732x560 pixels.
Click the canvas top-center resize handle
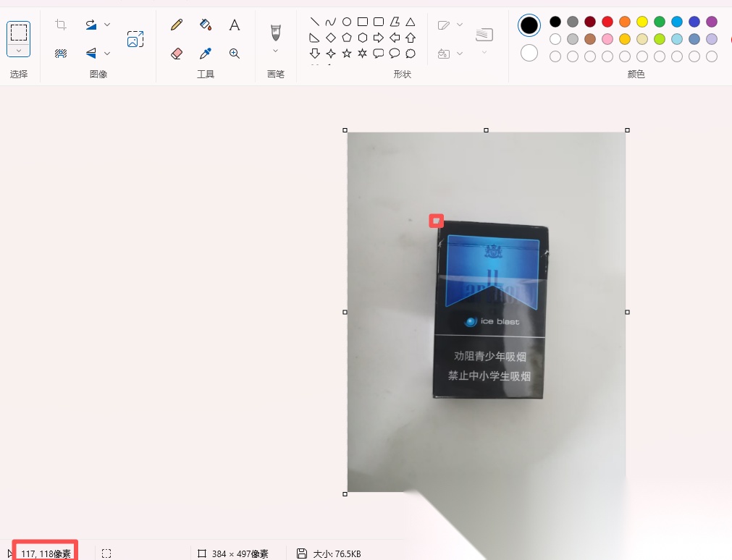[486, 130]
